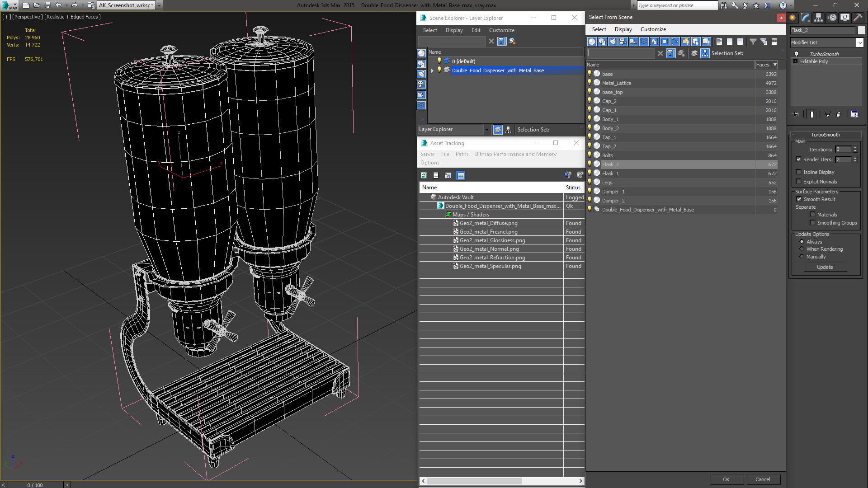Toggle Show End Result in modifier stack

coord(812,114)
